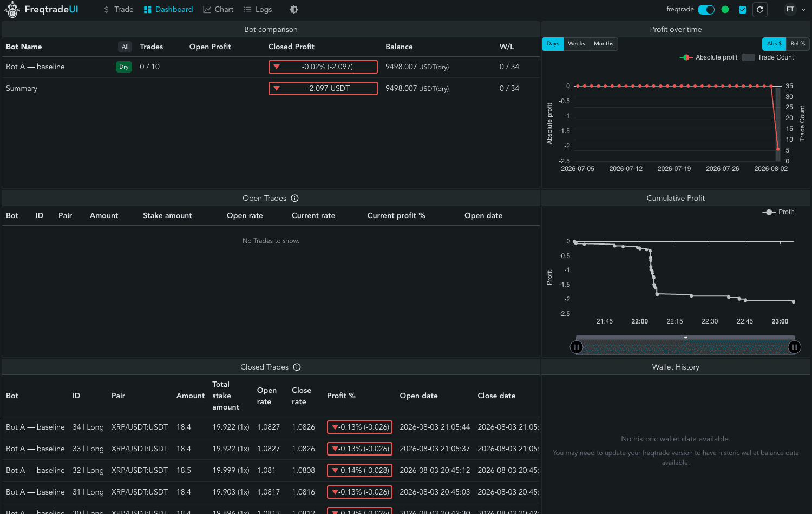
Task: Click the '-0.02% (-2.097)' closed profit cell
Action: (x=323, y=67)
